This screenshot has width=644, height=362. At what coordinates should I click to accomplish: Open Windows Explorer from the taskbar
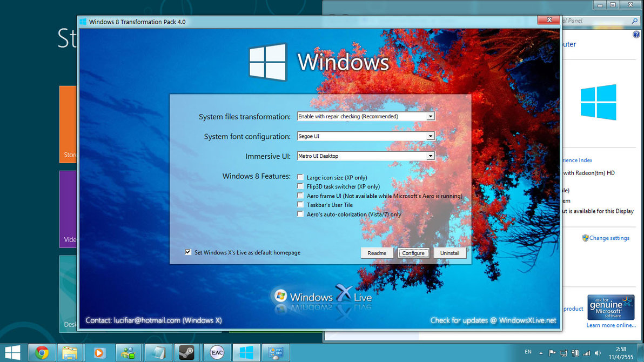click(70, 353)
